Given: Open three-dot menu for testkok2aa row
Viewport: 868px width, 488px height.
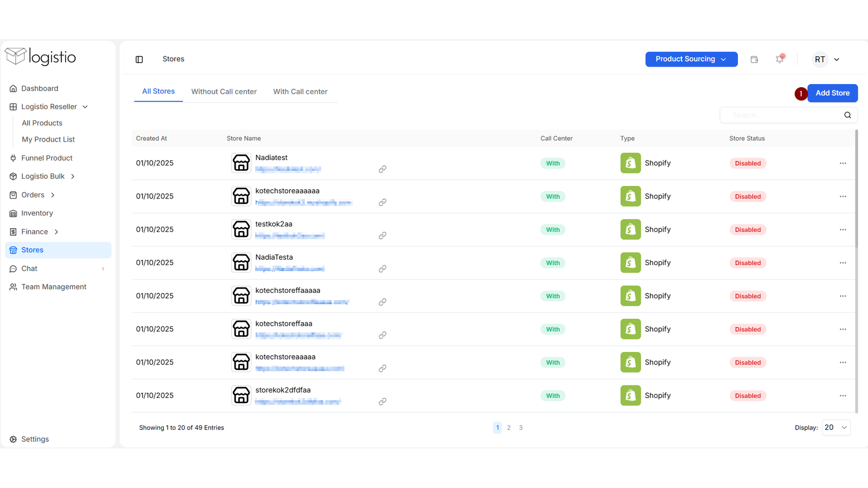Looking at the screenshot, I should (843, 229).
